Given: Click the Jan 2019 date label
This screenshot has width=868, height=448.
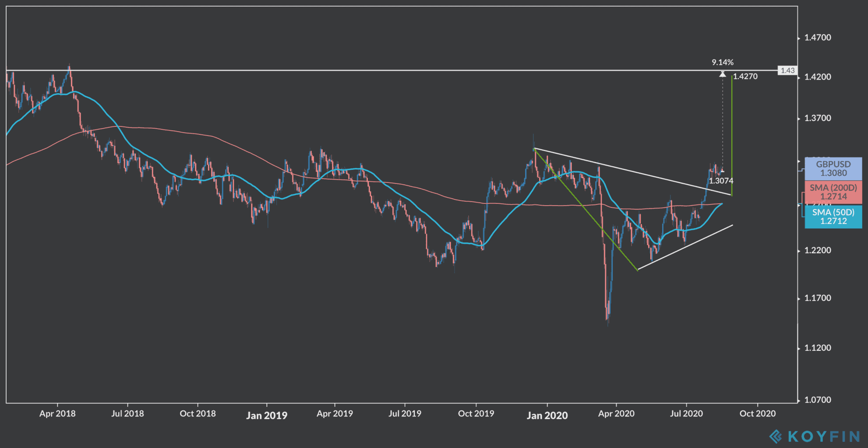Looking at the screenshot, I should [267, 415].
